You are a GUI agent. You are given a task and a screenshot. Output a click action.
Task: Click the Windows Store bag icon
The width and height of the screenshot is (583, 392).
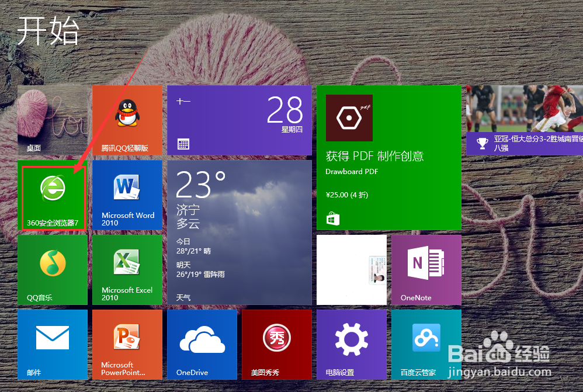coord(333,218)
